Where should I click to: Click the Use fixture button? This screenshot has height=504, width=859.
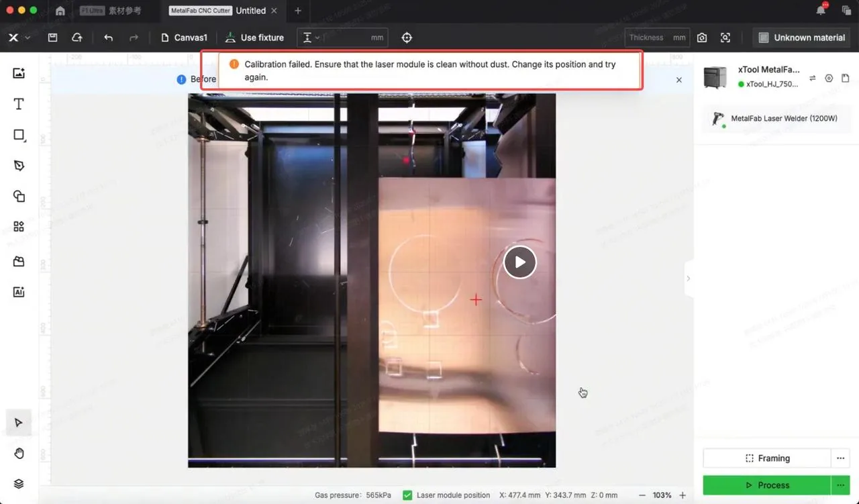point(254,38)
